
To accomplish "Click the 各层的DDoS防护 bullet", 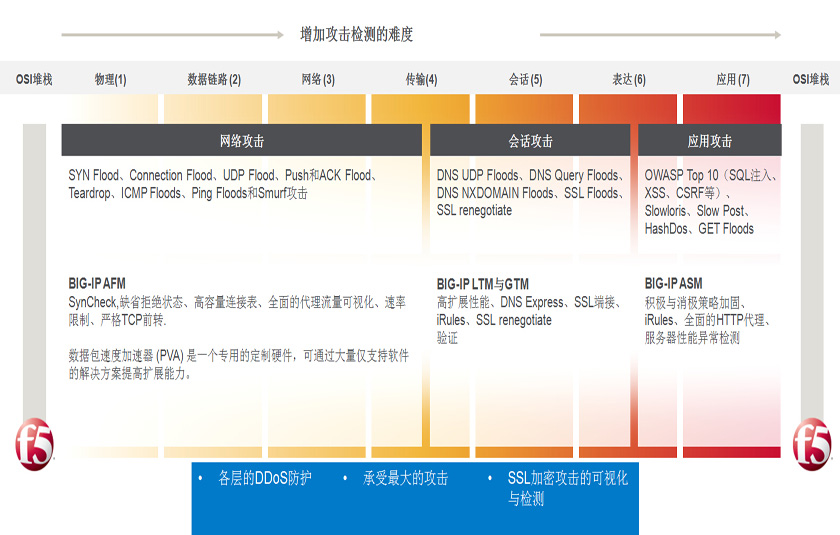I will point(265,478).
